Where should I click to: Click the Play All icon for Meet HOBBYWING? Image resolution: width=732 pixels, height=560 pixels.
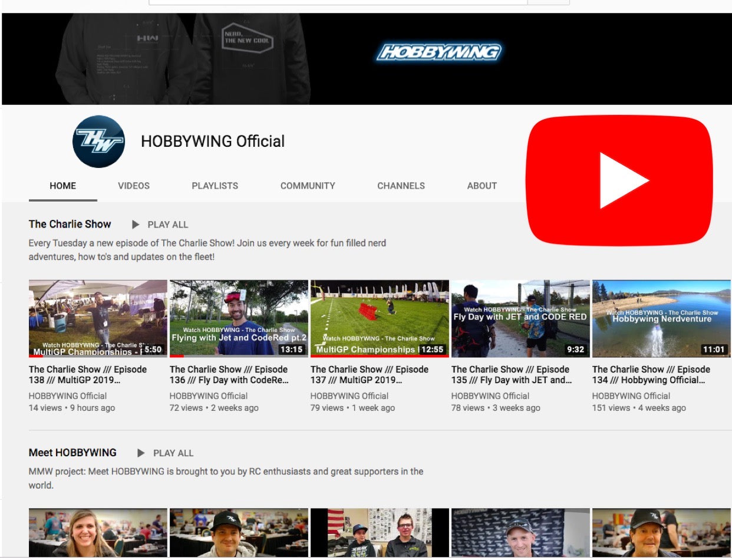tap(141, 453)
